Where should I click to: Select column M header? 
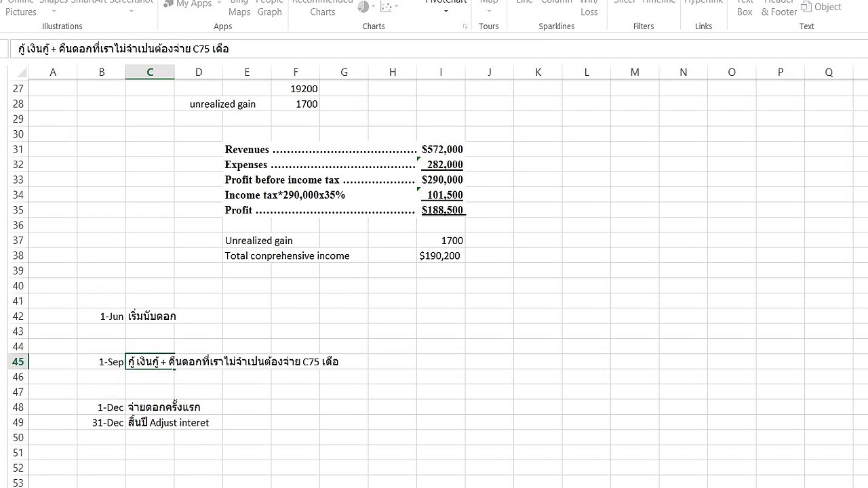pos(635,73)
